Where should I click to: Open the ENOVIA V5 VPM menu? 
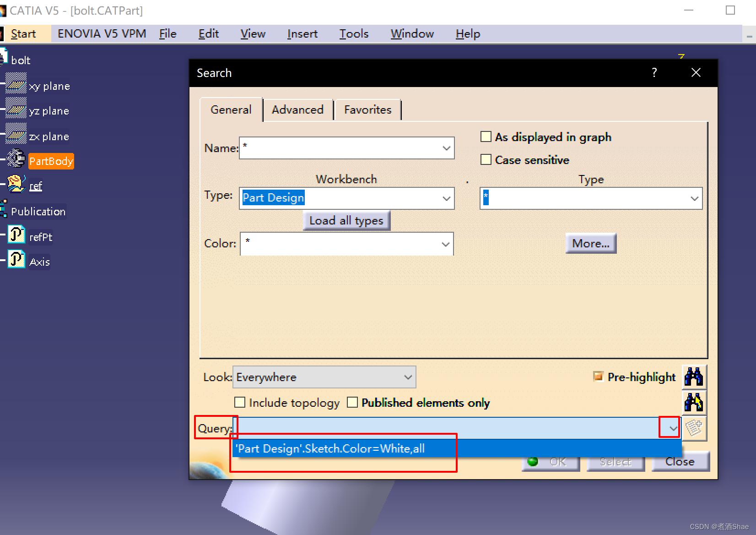[x=102, y=34]
